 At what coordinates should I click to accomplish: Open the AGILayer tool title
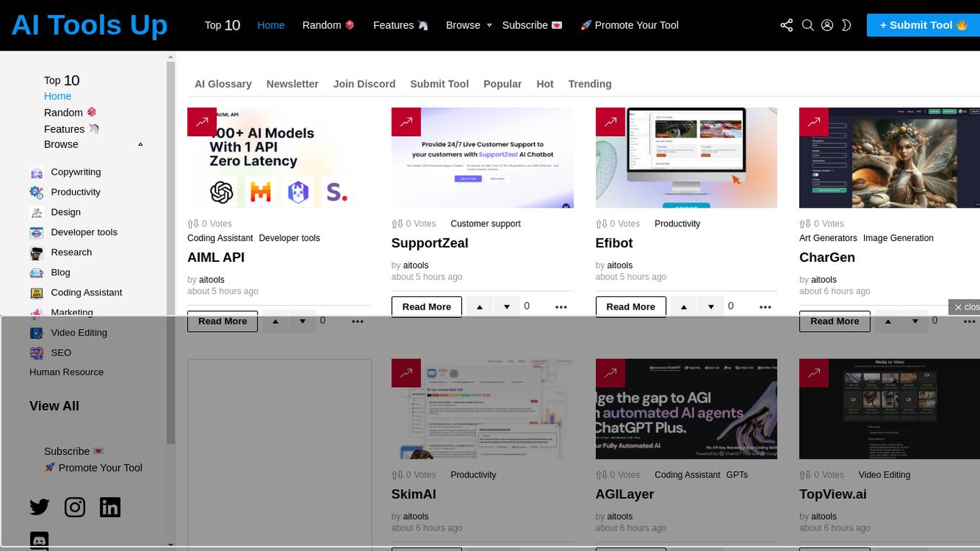pyautogui.click(x=625, y=494)
